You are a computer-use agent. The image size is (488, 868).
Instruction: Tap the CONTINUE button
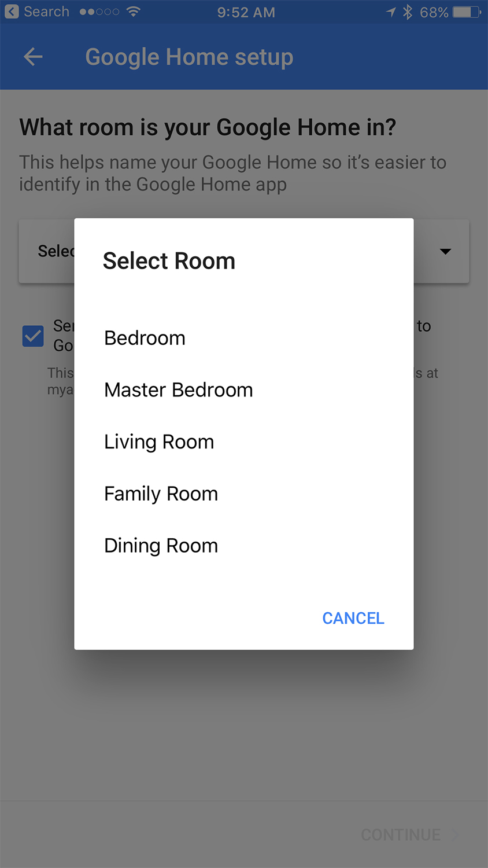pyautogui.click(x=401, y=834)
